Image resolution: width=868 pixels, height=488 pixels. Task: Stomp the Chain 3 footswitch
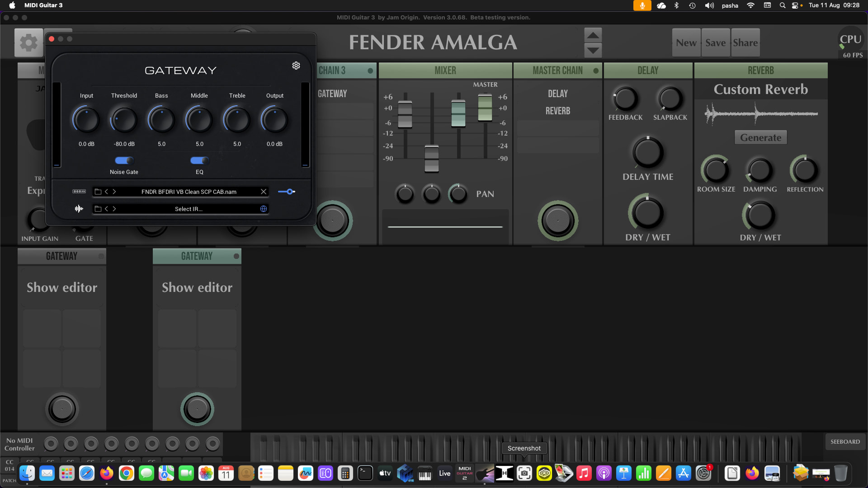tap(333, 221)
